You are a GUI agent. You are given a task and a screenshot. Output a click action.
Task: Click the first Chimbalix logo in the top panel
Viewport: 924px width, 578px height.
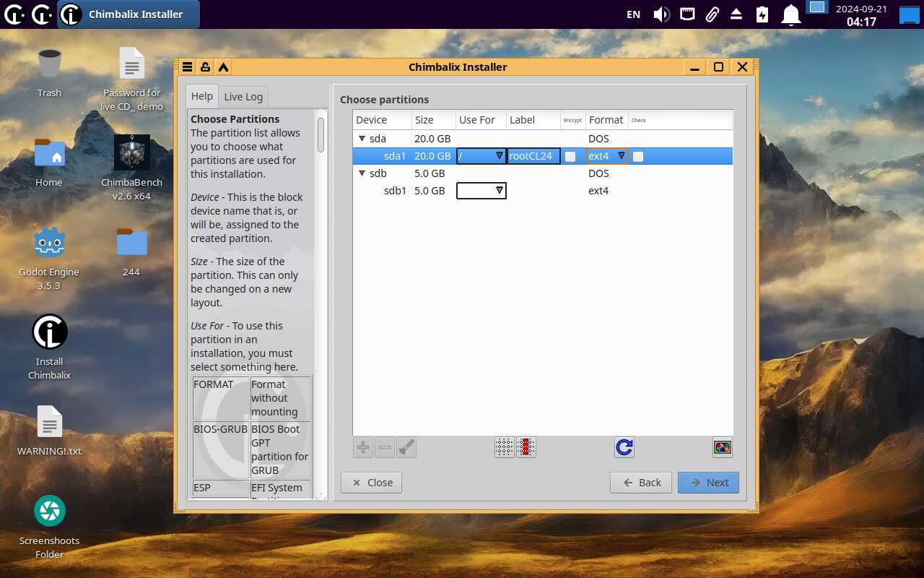[14, 14]
